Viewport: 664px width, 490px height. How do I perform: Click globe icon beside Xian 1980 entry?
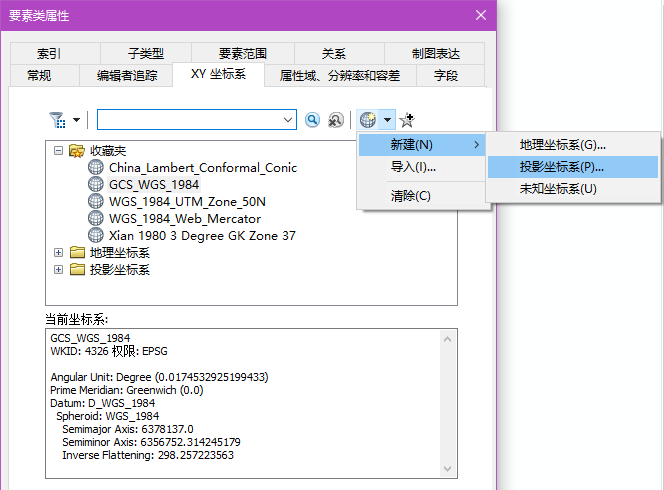coord(96,235)
